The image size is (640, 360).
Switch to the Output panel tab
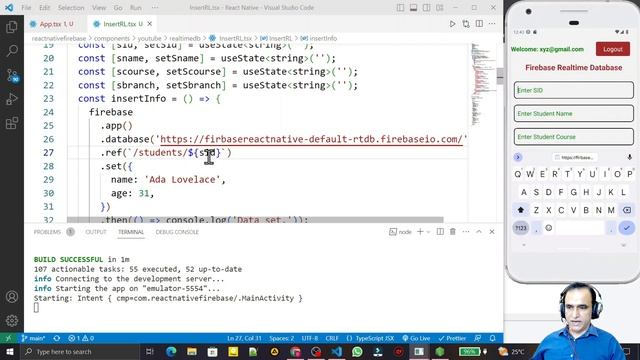(x=96, y=232)
